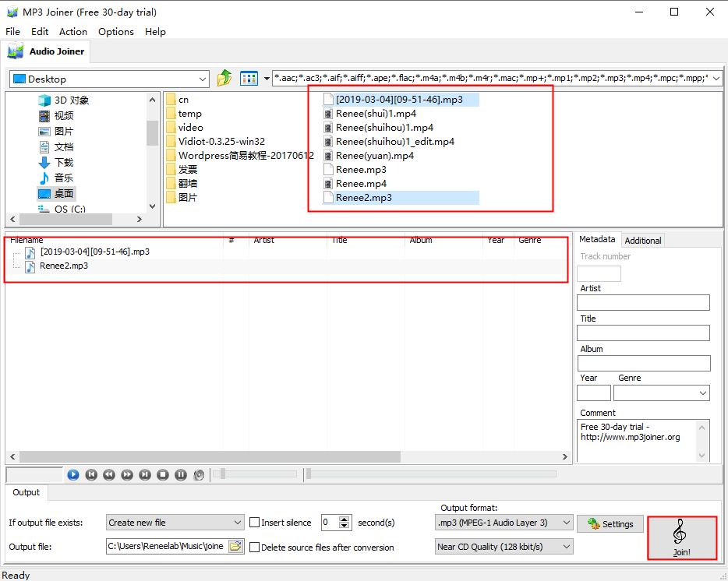Screen dimensions: 728x581
Task: Go up one folder level with green arrow
Action: [x=224, y=78]
